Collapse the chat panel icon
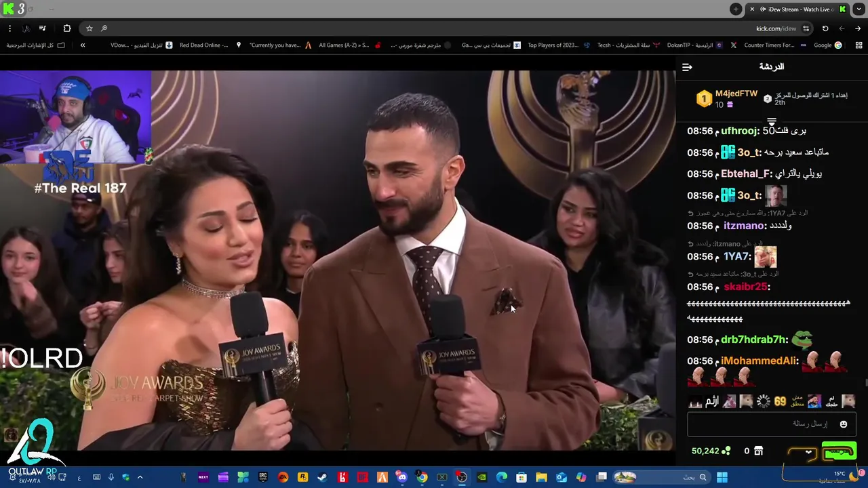 [x=687, y=67]
